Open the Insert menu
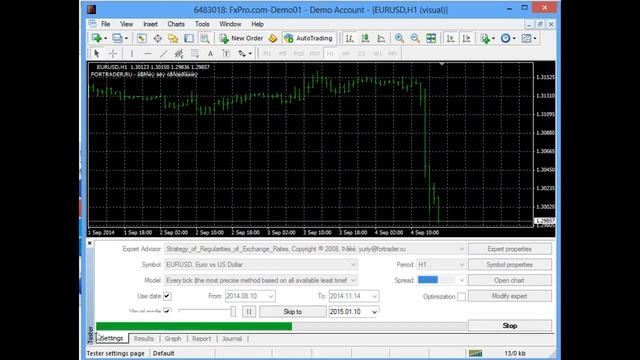This screenshot has width=640, height=360. [150, 24]
